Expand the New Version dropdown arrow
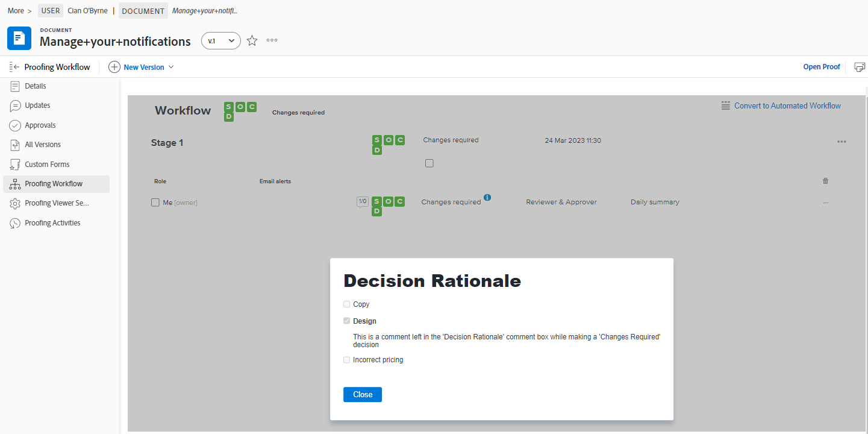The width and height of the screenshot is (868, 434). [171, 67]
